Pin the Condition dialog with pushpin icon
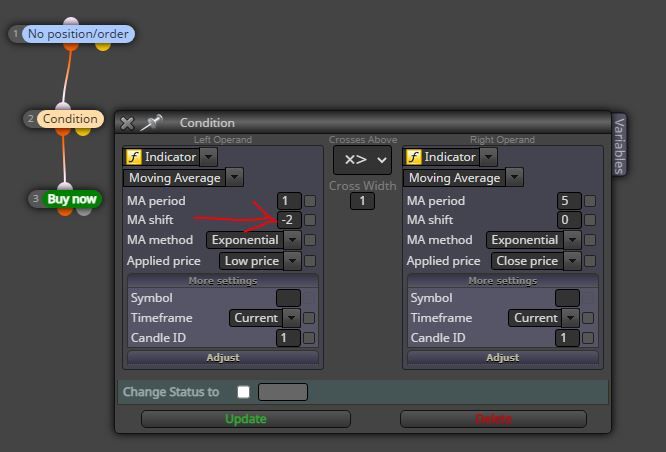 pyautogui.click(x=152, y=122)
